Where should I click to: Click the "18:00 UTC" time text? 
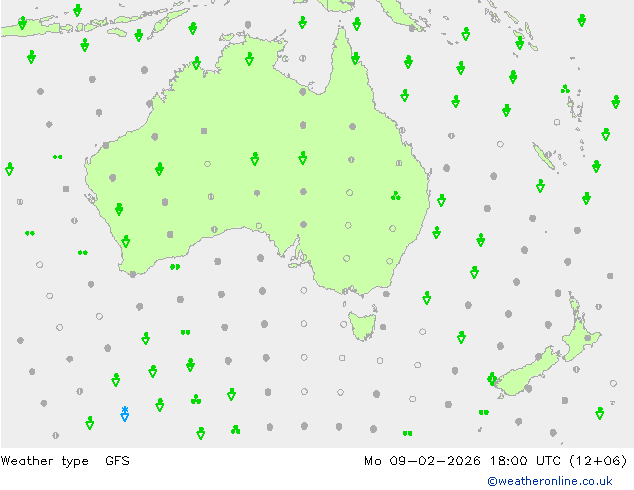tap(525, 460)
